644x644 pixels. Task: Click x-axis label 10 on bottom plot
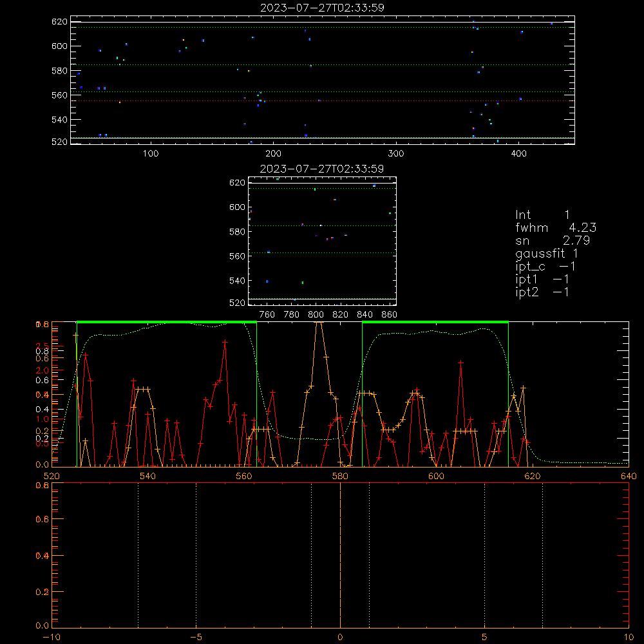coord(629,637)
